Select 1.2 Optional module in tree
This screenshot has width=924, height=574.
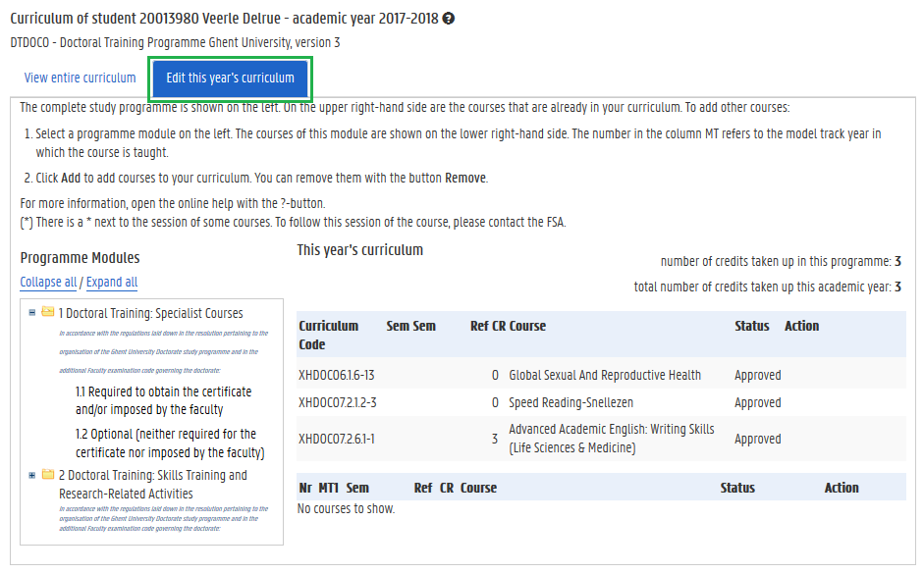(169, 443)
